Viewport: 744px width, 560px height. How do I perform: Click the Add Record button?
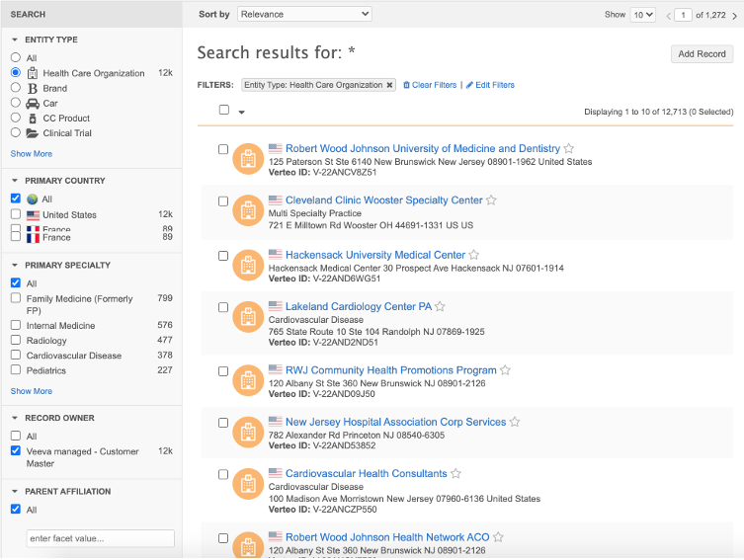pos(702,54)
